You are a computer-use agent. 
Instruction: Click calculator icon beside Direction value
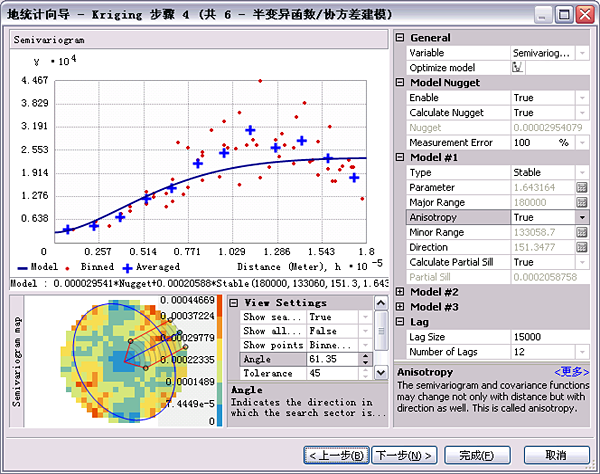(581, 247)
